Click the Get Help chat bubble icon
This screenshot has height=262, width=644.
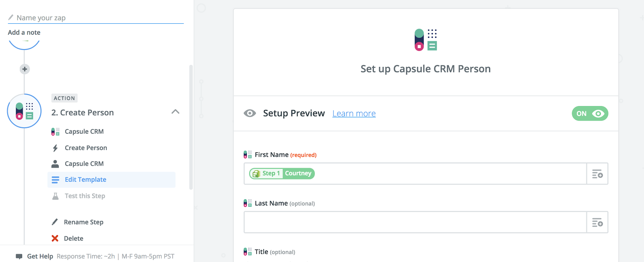(x=19, y=256)
